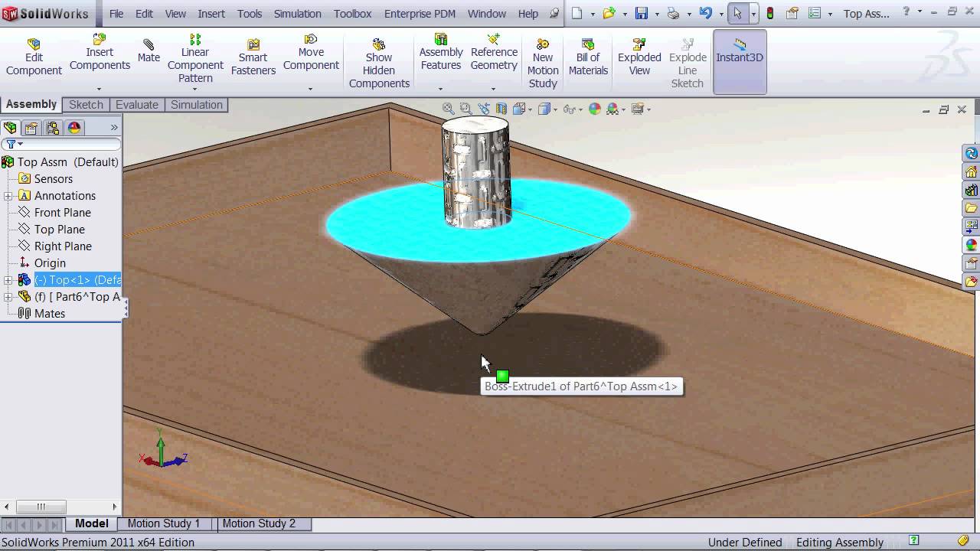Open dropdown under Insert Components

pos(100,89)
